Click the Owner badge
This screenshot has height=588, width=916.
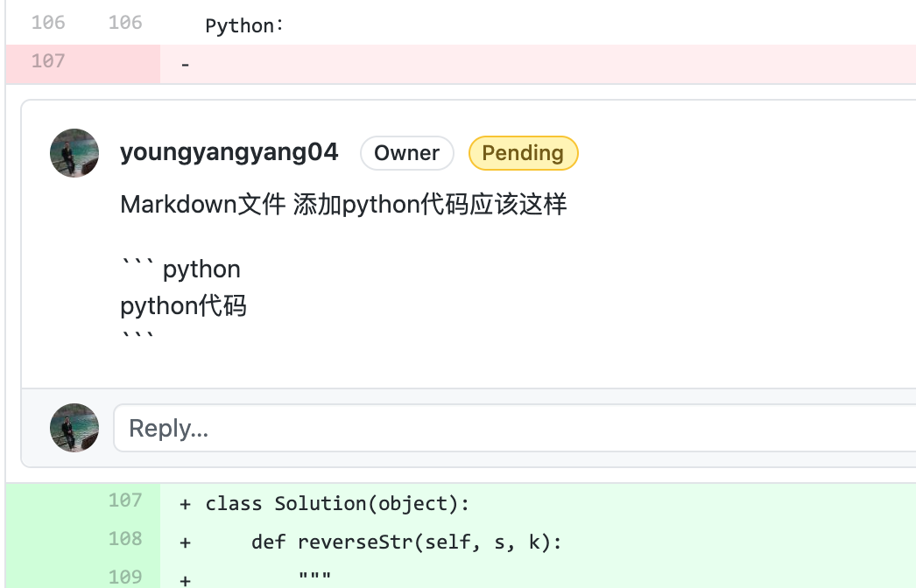tap(406, 153)
